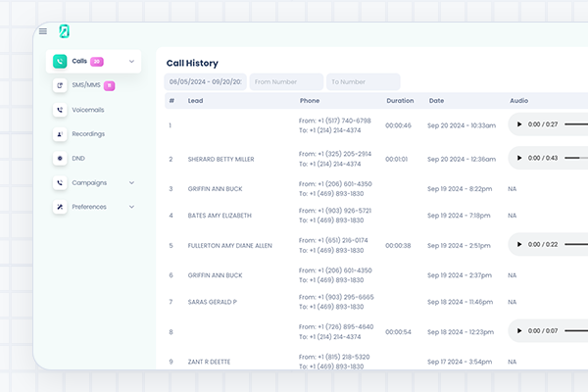588x392 pixels.
Task: Play the 0:43 audio for Sherard Betty Miller
Action: tap(518, 158)
